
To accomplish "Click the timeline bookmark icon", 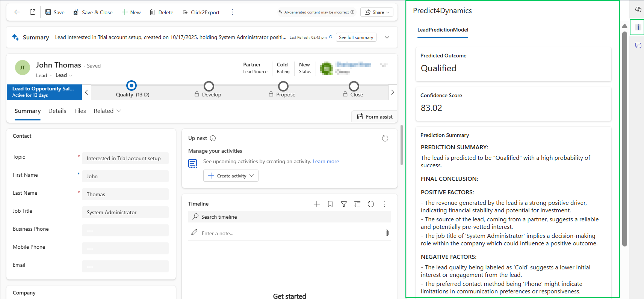I will [330, 204].
